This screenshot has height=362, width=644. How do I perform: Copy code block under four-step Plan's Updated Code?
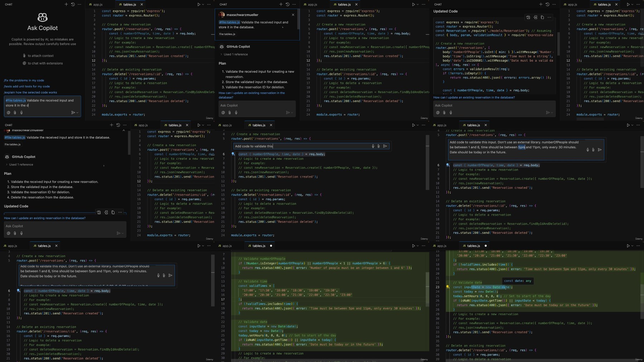[x=113, y=212]
